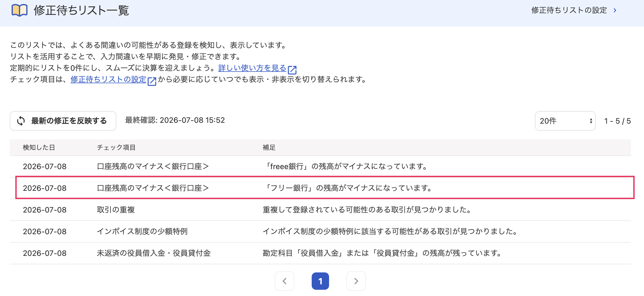Click the 補足 column header
The height and width of the screenshot is (296, 644).
(269, 147)
